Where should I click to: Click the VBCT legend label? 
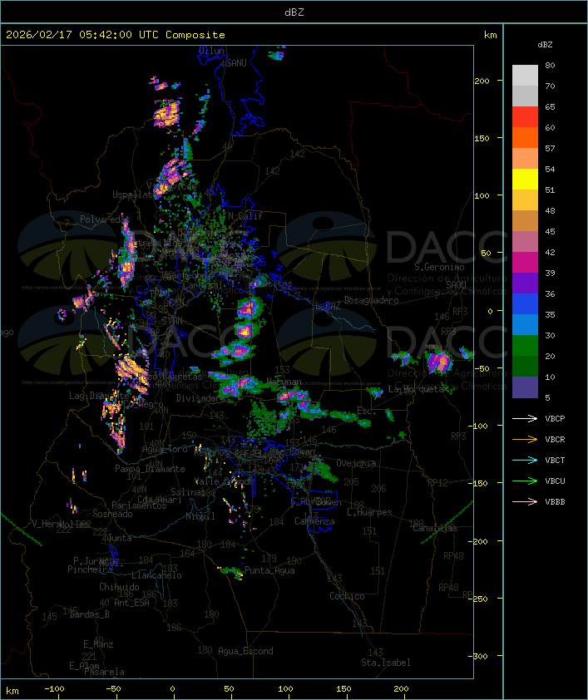555,461
